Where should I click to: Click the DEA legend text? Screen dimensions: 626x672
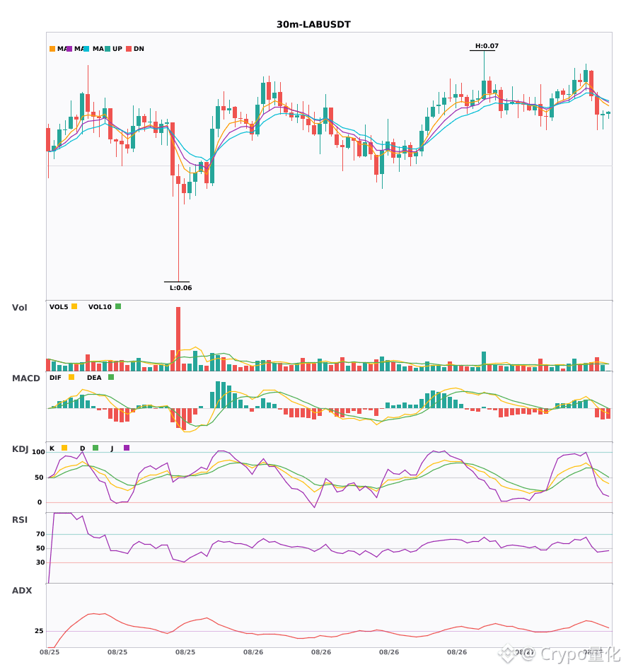pos(94,378)
